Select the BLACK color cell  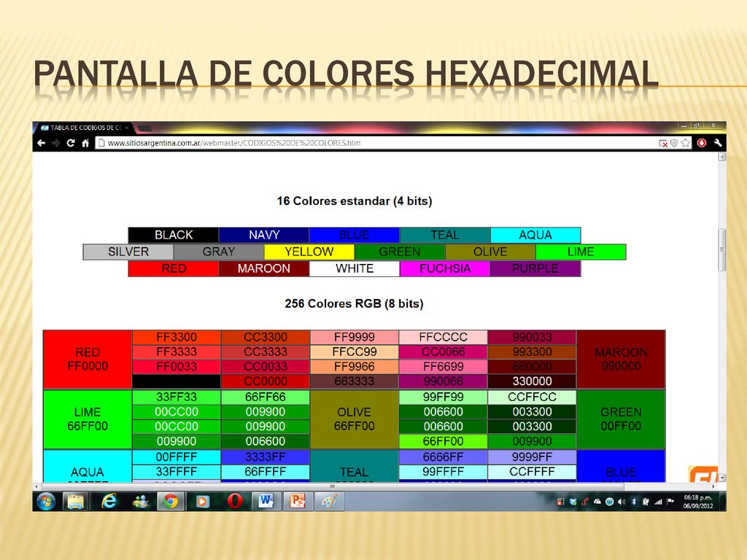click(174, 235)
